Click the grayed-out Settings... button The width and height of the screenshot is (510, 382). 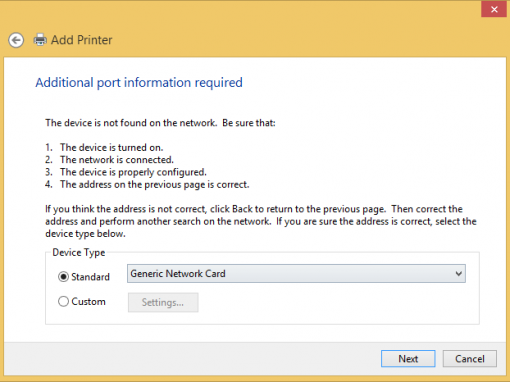point(163,302)
